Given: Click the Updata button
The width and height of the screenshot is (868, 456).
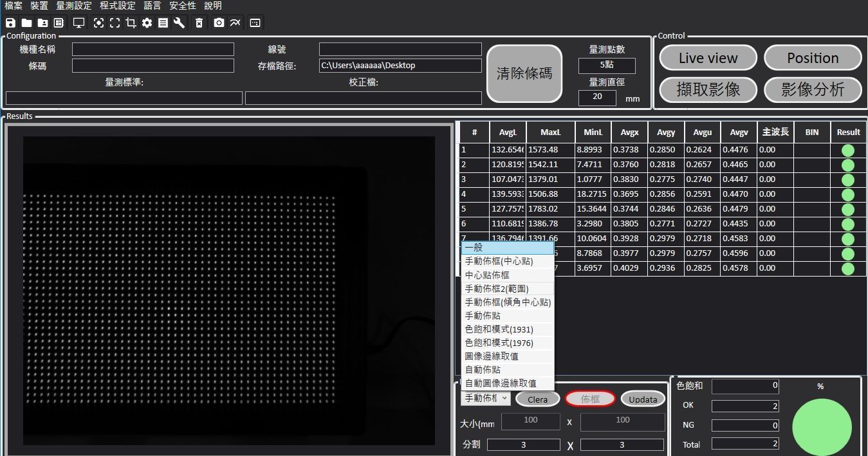Looking at the screenshot, I should (x=643, y=399).
